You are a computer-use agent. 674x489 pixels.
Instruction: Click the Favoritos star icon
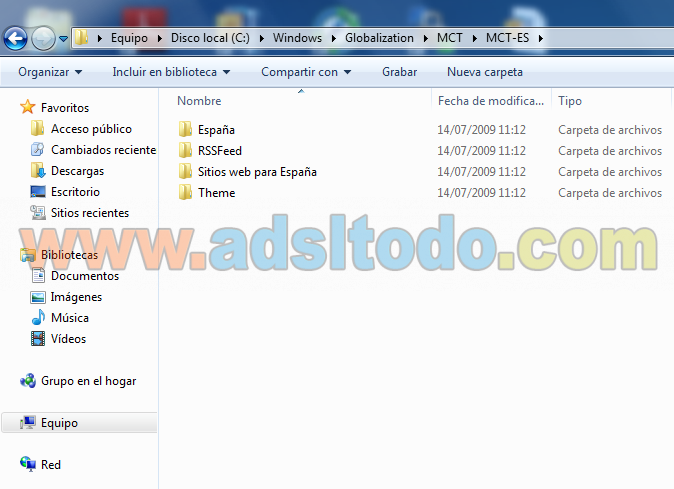click(x=28, y=107)
